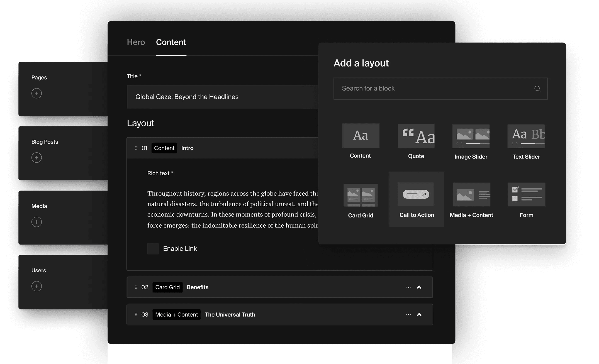Collapse The Universal Truth section
Image resolution: width=599 pixels, height=364 pixels.
pos(419,314)
